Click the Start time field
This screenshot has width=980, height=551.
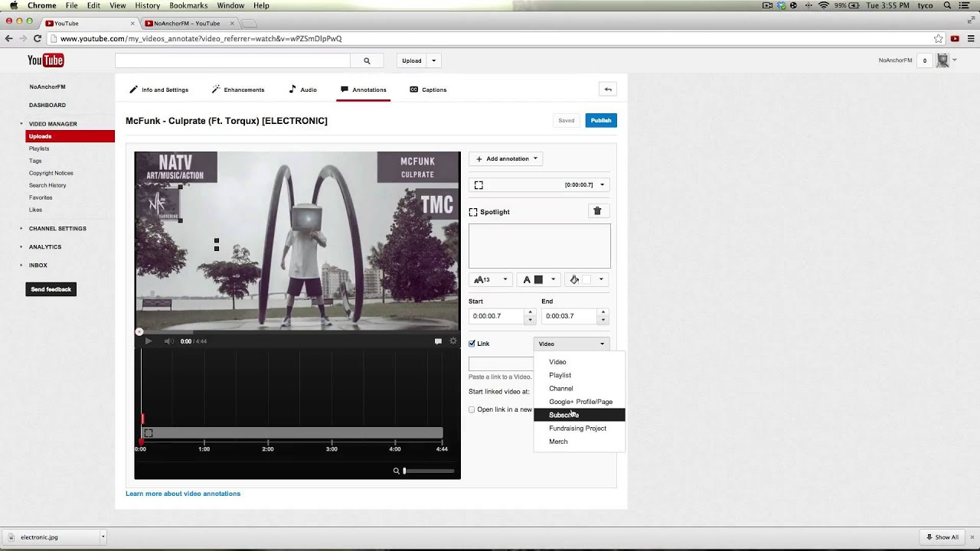coord(496,316)
